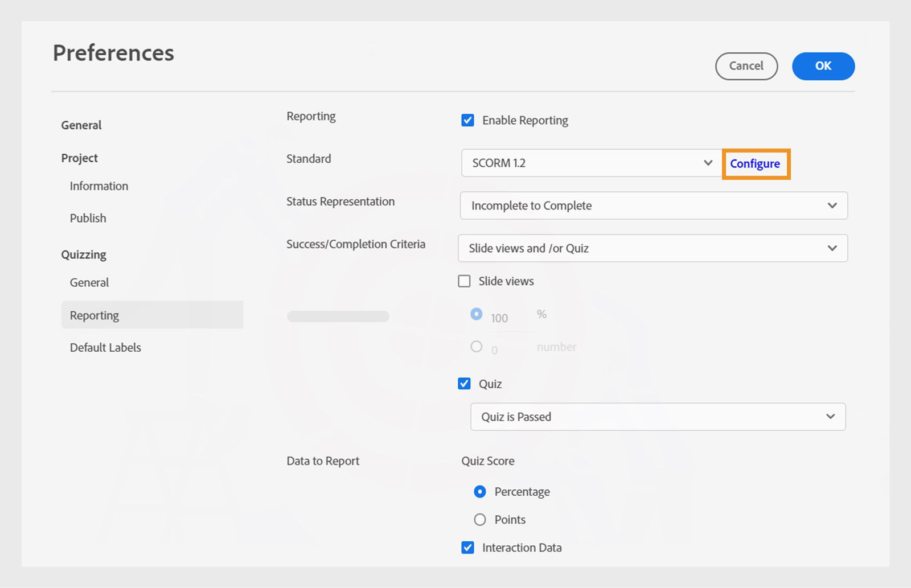Open the SCORM 1.2 standard dropdown
This screenshot has width=911, height=588.
[592, 163]
